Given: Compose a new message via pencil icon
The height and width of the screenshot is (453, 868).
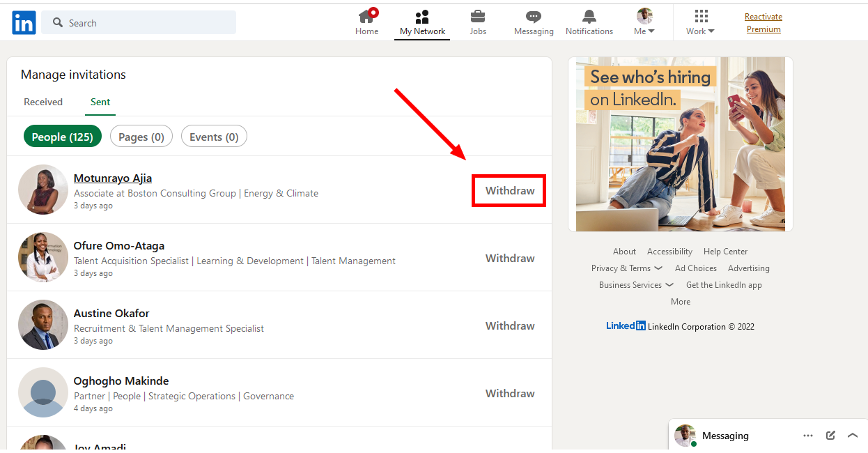Looking at the screenshot, I should pos(830,436).
